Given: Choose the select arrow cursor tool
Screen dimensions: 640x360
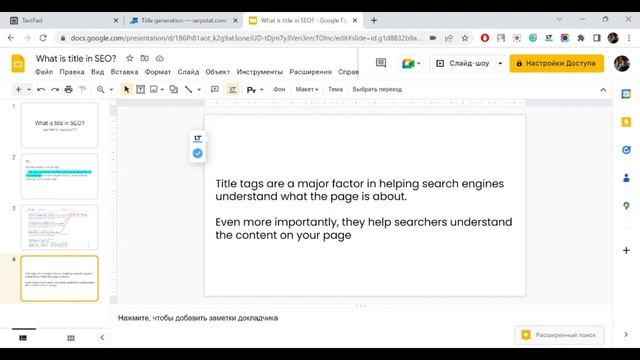Looking at the screenshot, I should [x=126, y=89].
